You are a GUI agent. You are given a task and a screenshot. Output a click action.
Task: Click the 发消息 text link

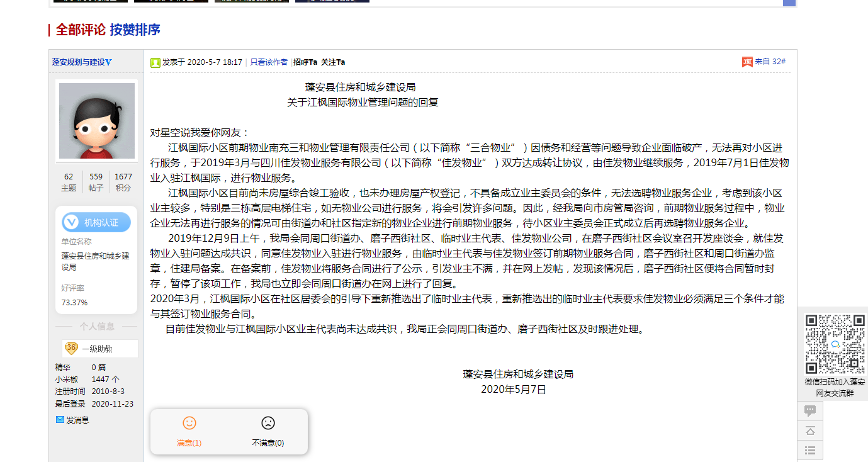77,420
